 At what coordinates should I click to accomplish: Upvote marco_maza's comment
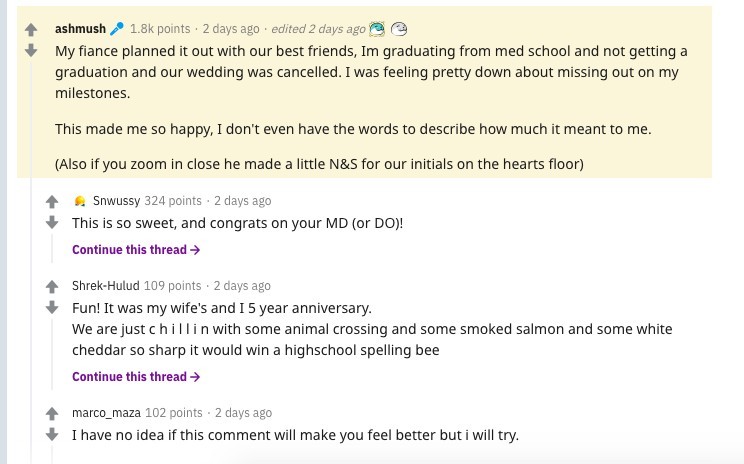pyautogui.click(x=53, y=414)
